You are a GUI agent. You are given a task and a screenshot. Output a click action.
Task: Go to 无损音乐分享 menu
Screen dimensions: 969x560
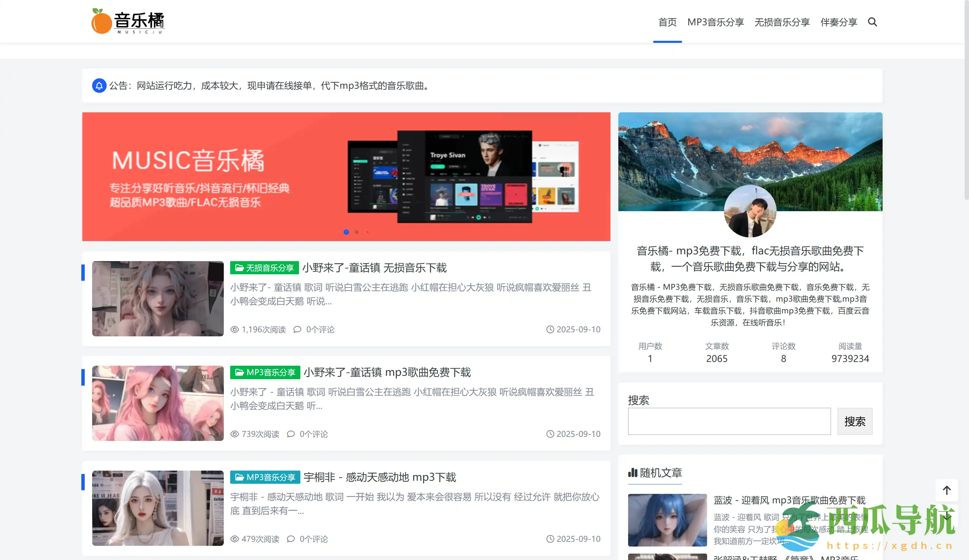point(782,22)
